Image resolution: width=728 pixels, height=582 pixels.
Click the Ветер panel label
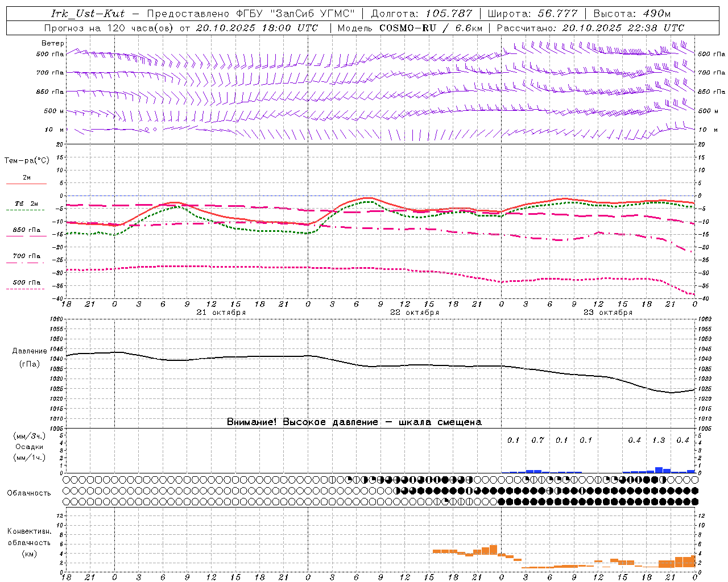(53, 43)
